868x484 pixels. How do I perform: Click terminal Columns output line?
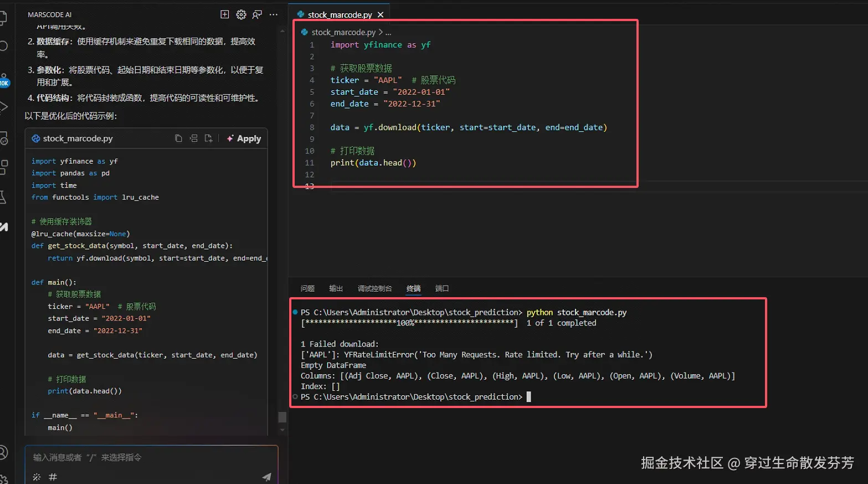click(518, 376)
